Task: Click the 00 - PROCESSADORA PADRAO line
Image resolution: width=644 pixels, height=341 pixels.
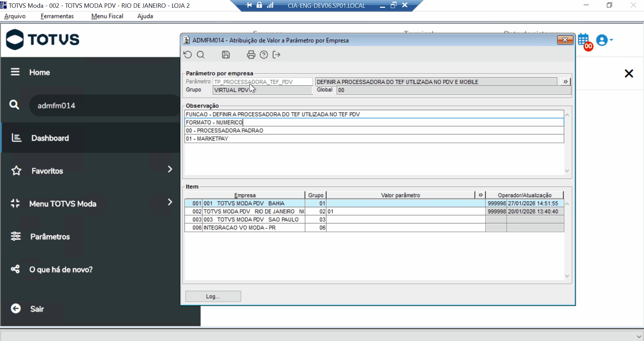Action: coord(374,130)
